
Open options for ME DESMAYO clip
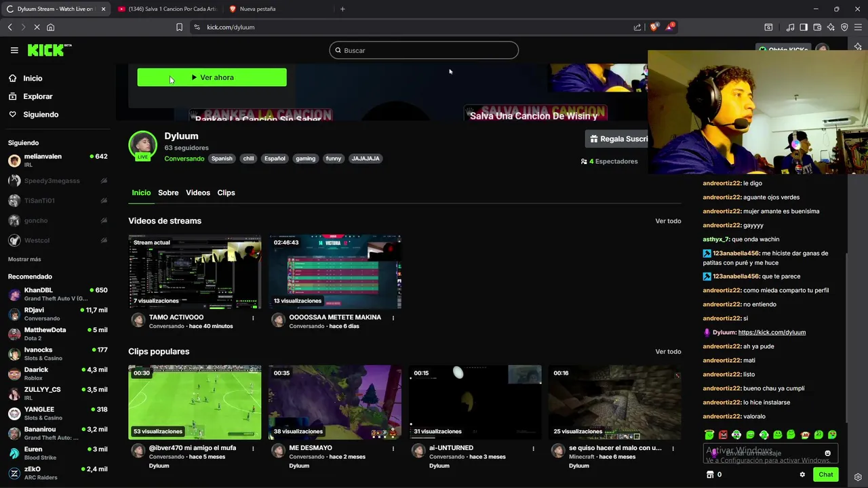(x=393, y=449)
